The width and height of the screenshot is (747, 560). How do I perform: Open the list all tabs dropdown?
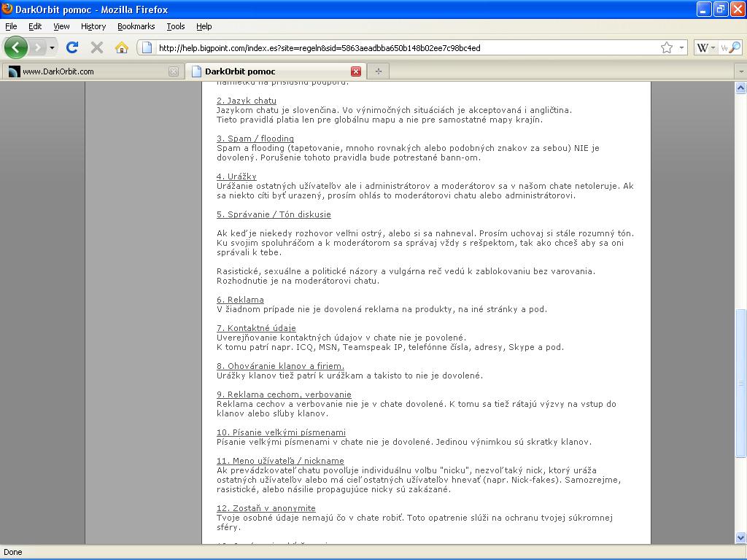pos(740,71)
